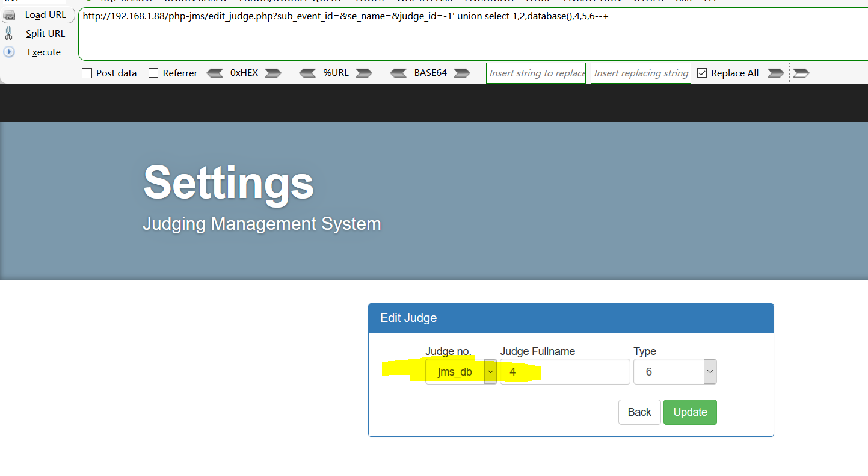This screenshot has width=868, height=476.
Task: Uncheck the Replace All checkbox
Action: [x=702, y=73]
